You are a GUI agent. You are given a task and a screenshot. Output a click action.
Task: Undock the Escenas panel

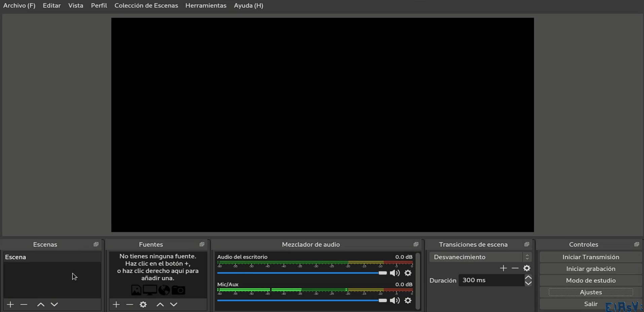click(x=96, y=244)
